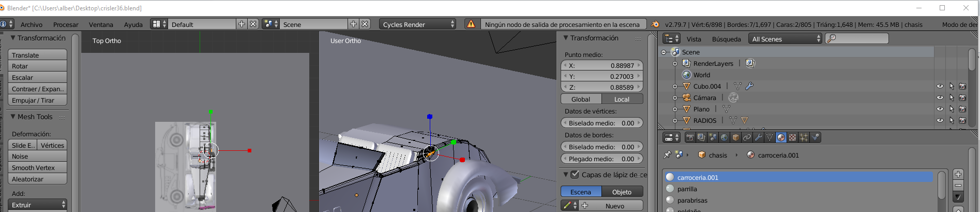The image size is (980, 212).
Task: Remove the selected material slot with minus
Action: (958, 186)
